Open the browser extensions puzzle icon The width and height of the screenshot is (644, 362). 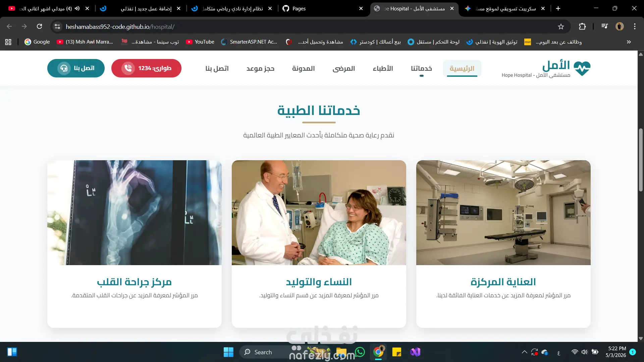pos(582,26)
